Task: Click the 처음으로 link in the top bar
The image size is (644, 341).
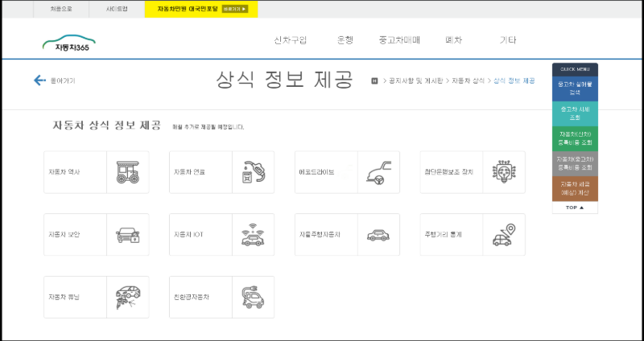Action: coord(61,9)
